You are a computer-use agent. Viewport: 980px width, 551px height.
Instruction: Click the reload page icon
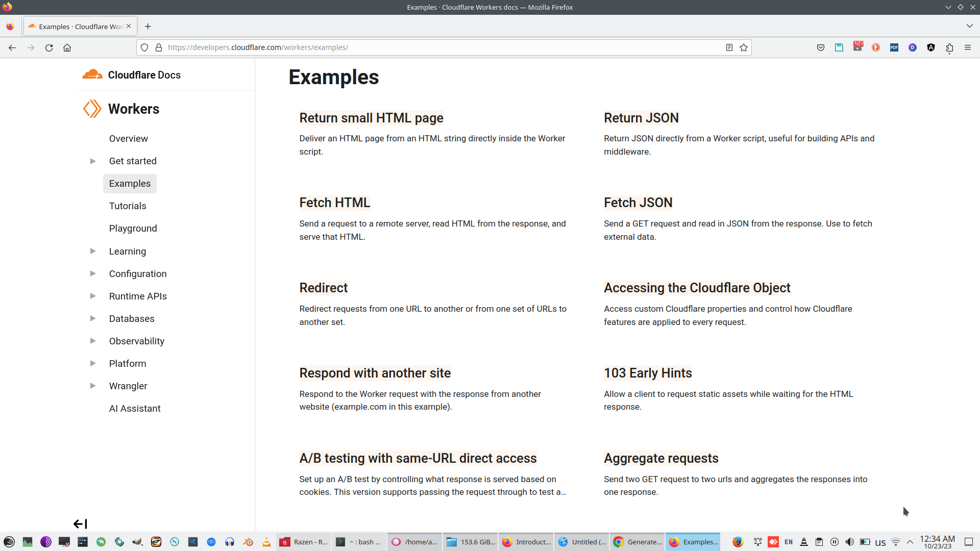tap(49, 47)
